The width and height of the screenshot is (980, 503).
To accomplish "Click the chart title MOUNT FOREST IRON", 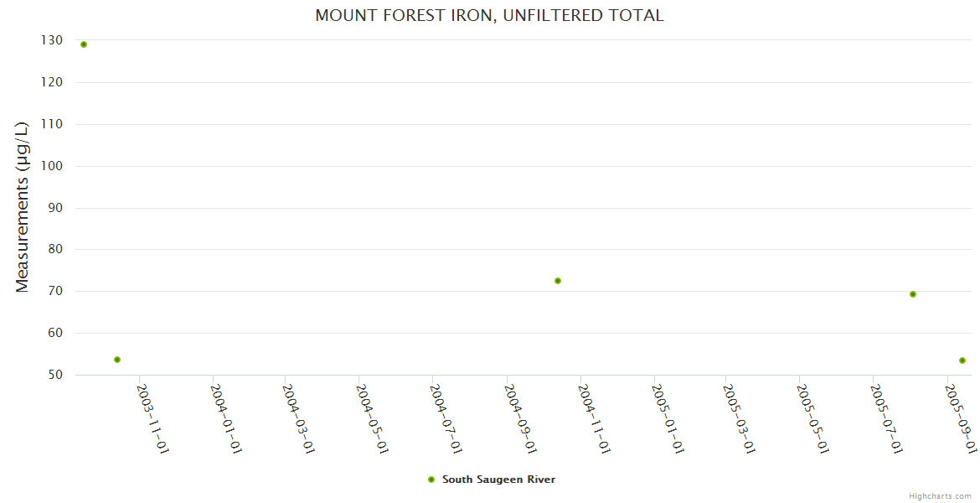I will tap(489, 15).
